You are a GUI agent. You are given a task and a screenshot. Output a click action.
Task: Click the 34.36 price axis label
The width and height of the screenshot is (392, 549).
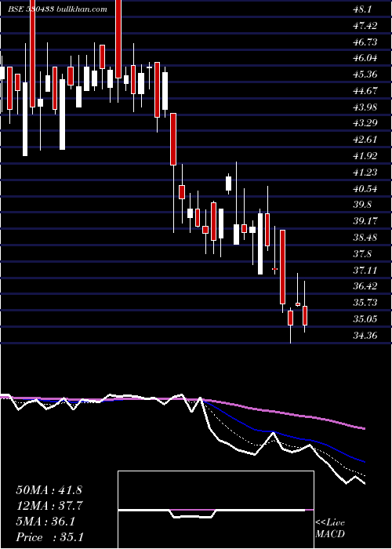point(365,336)
